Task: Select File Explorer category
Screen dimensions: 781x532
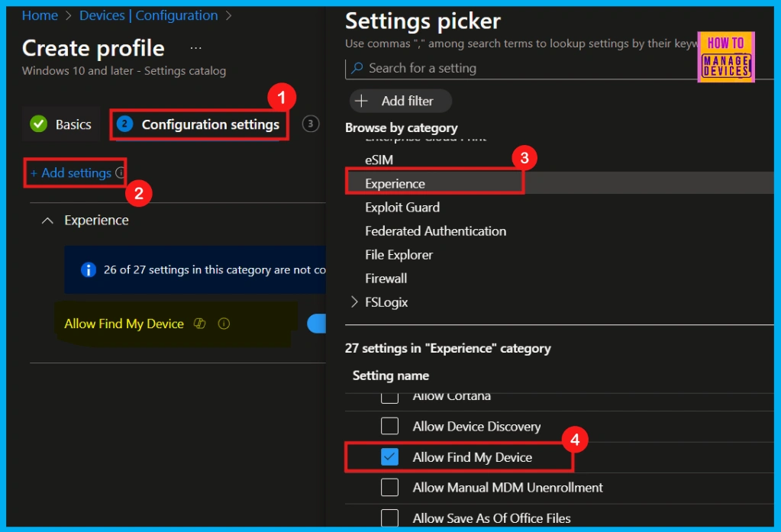Action: click(x=399, y=255)
